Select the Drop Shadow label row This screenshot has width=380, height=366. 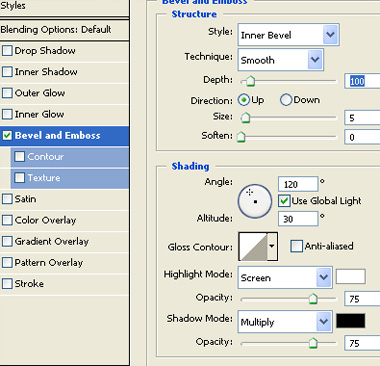pos(64,51)
